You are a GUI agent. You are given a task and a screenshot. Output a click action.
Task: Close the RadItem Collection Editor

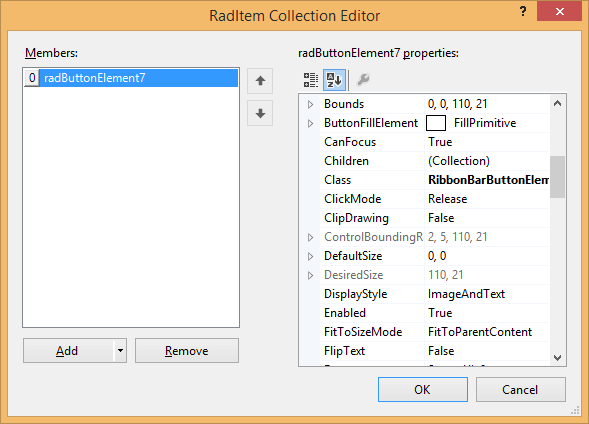[x=559, y=12]
